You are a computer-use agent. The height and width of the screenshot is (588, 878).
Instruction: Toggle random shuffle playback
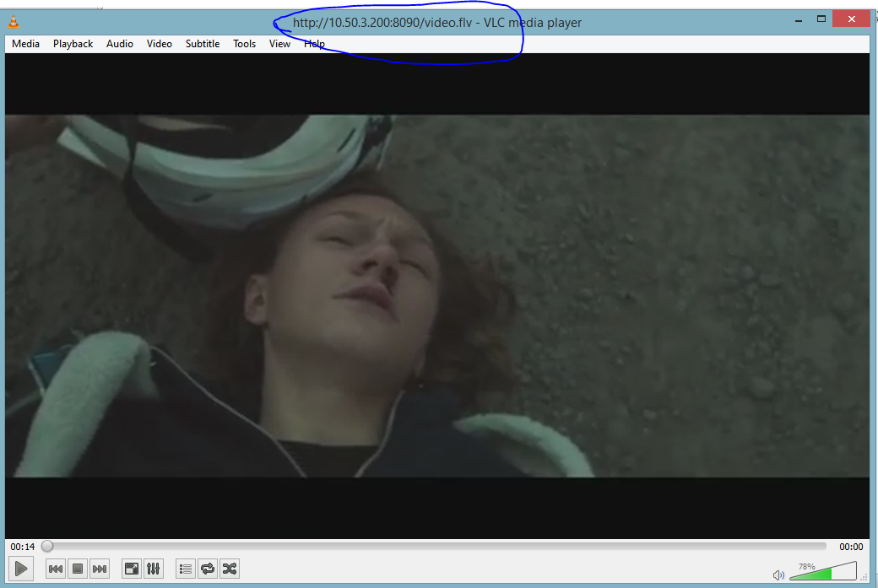click(x=230, y=569)
